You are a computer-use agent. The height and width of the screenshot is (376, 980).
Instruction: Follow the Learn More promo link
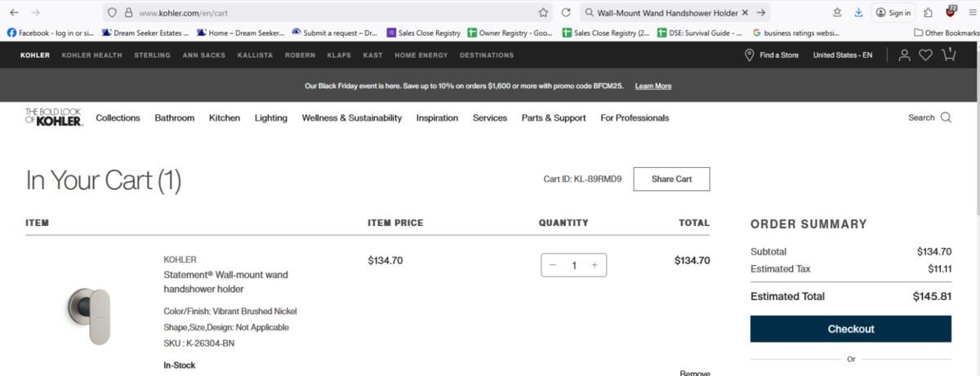tap(653, 86)
